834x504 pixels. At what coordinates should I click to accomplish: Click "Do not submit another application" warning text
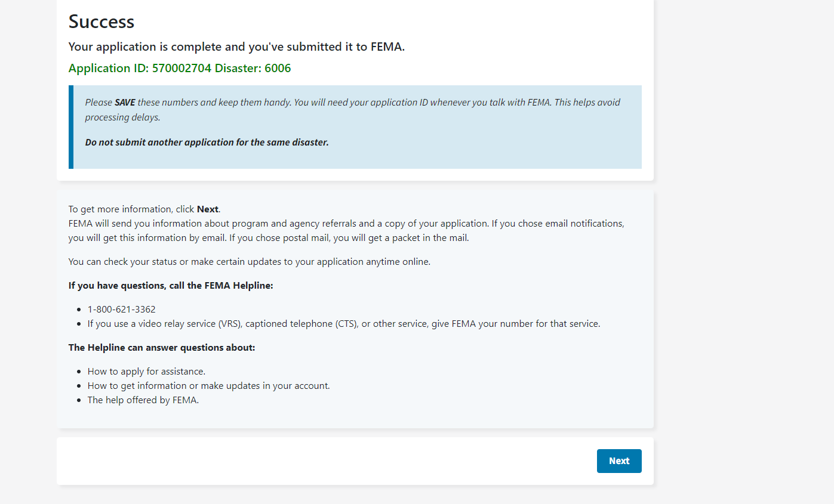click(x=207, y=143)
